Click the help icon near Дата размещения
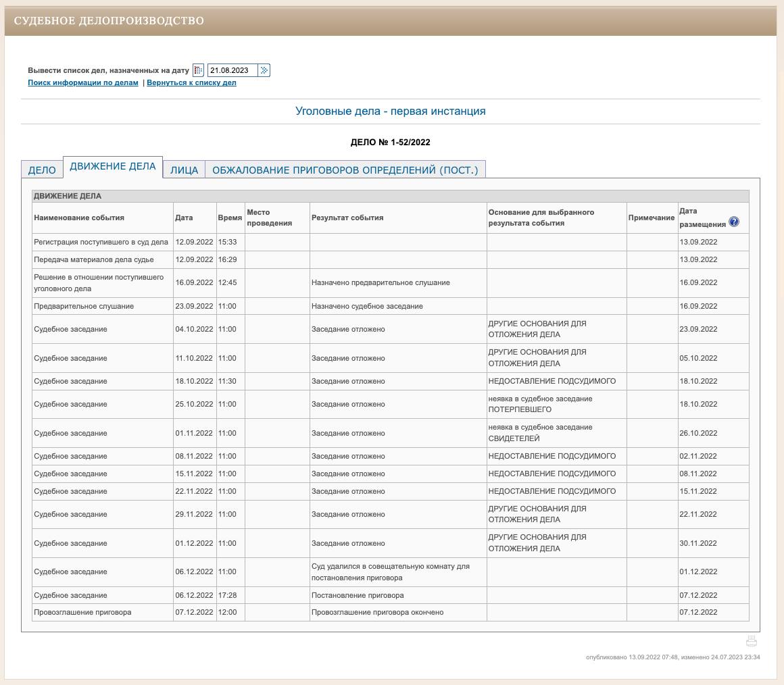Screen dimensions: 784x685 pos(734,222)
